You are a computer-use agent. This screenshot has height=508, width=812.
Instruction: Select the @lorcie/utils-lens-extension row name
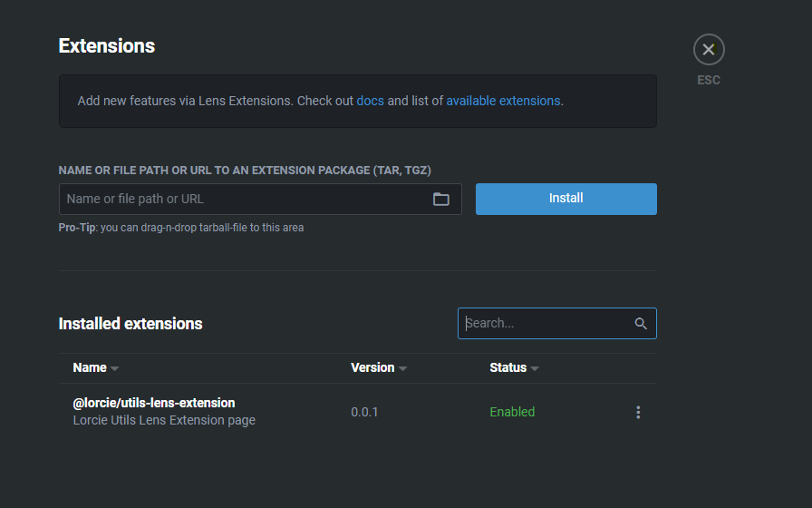pos(154,403)
